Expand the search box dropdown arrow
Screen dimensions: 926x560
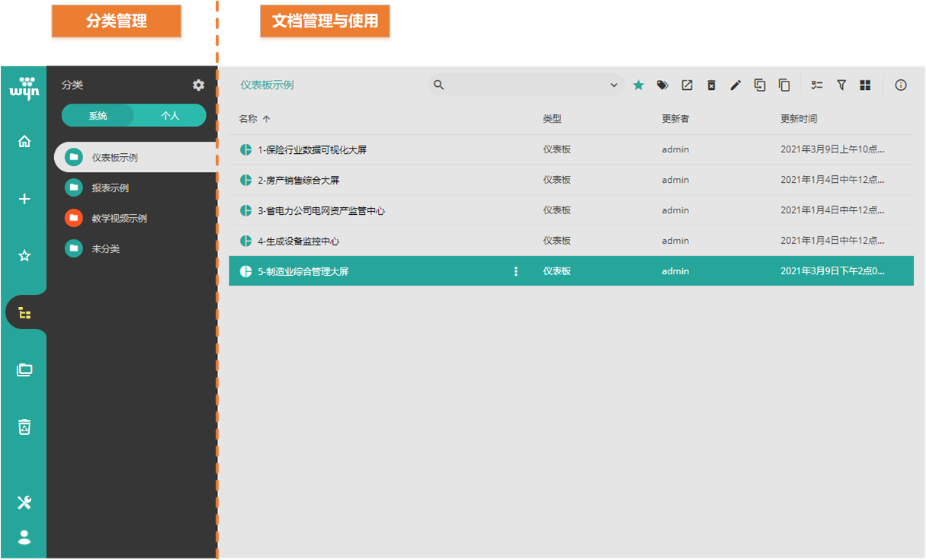[614, 85]
